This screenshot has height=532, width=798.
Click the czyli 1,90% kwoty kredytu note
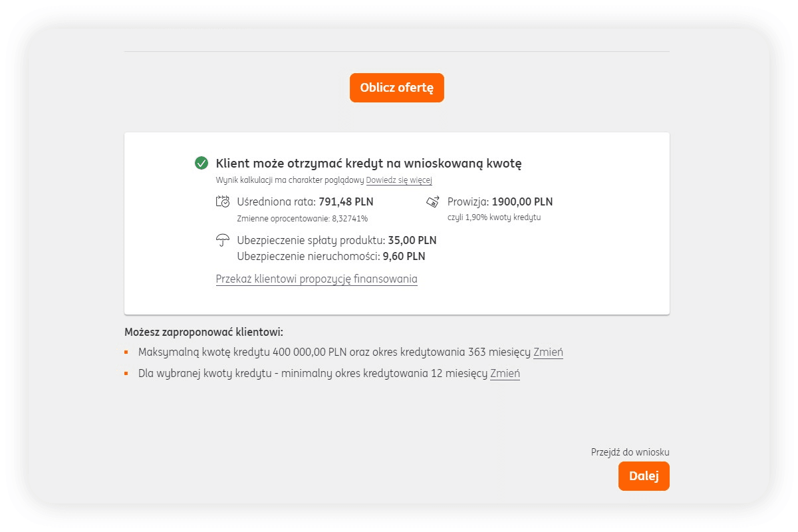(494, 217)
